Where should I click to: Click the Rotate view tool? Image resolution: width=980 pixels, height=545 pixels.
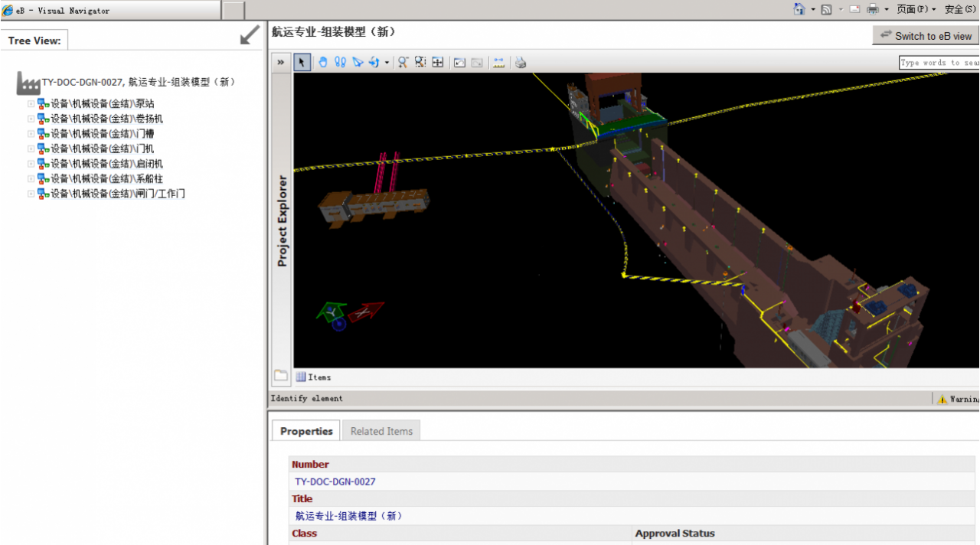[x=374, y=62]
